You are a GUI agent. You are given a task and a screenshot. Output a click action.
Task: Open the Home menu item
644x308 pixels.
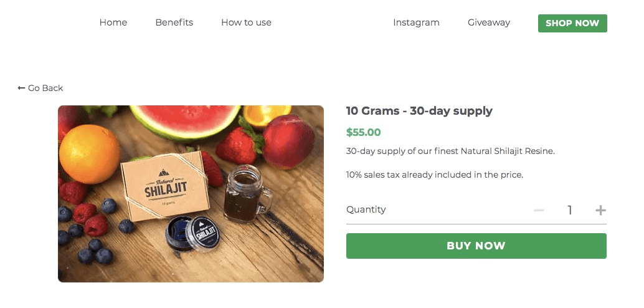(x=113, y=22)
